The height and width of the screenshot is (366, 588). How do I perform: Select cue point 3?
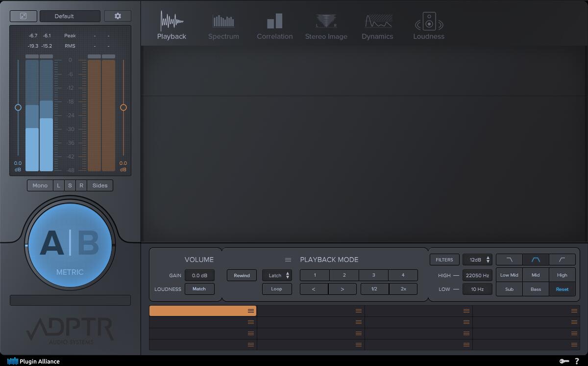click(373, 276)
